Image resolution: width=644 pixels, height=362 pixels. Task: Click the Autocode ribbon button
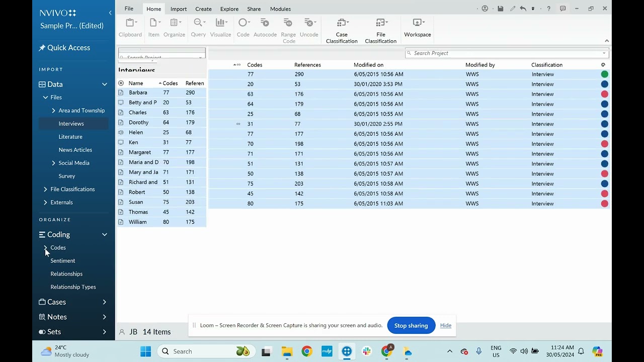tap(265, 27)
